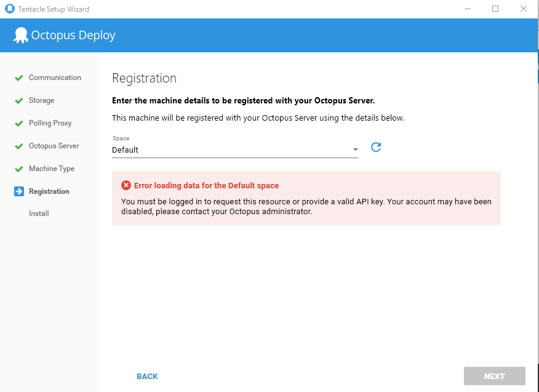The width and height of the screenshot is (539, 392).
Task: Click the Space field label
Action: pyautogui.click(x=121, y=138)
